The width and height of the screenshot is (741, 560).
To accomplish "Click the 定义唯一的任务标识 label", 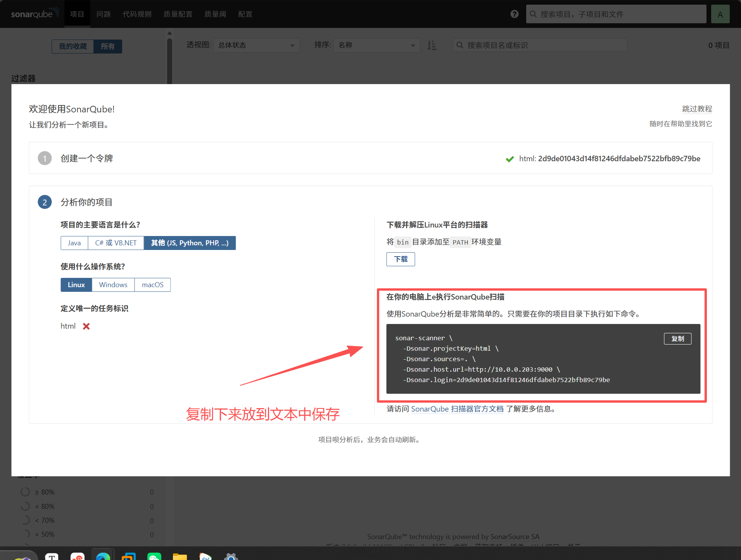I will point(95,308).
